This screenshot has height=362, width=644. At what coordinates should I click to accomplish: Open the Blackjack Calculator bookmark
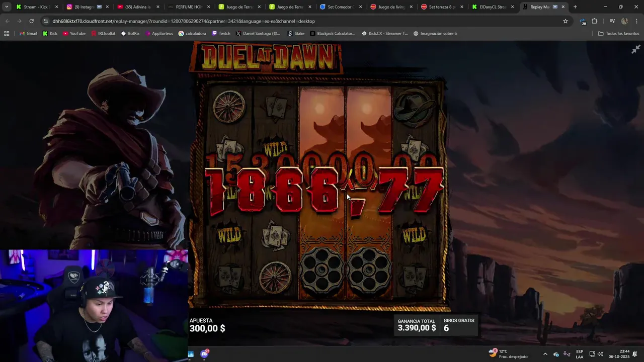(333, 33)
